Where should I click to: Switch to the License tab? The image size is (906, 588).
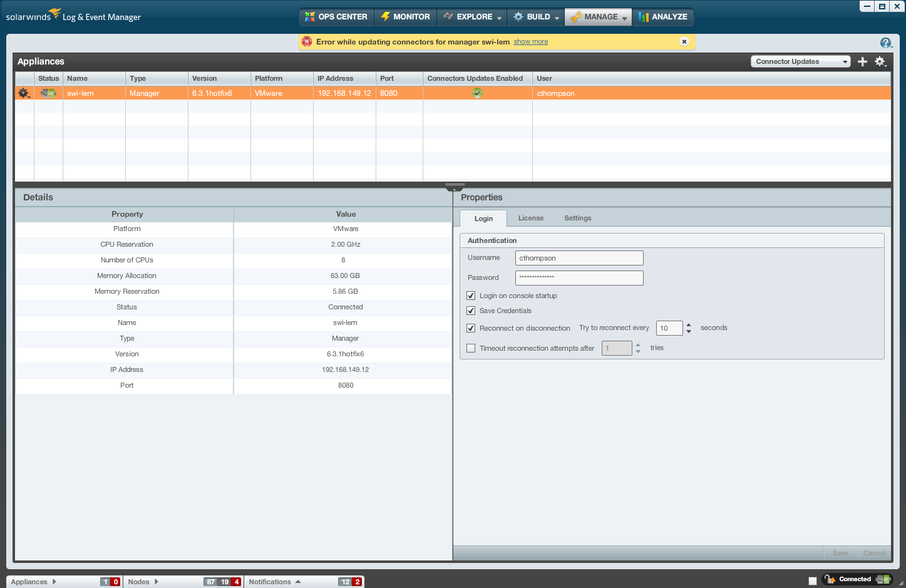[x=531, y=218]
